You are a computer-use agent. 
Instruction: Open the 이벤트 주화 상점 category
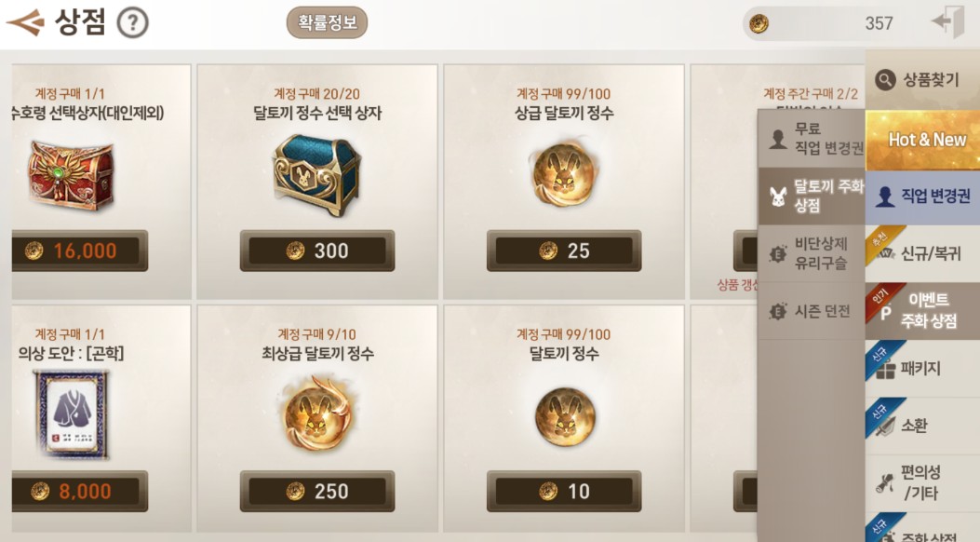click(x=922, y=311)
